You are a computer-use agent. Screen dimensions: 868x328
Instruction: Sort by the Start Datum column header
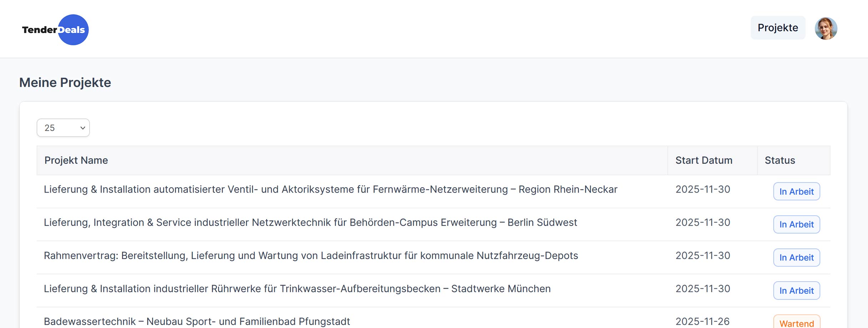tap(703, 160)
